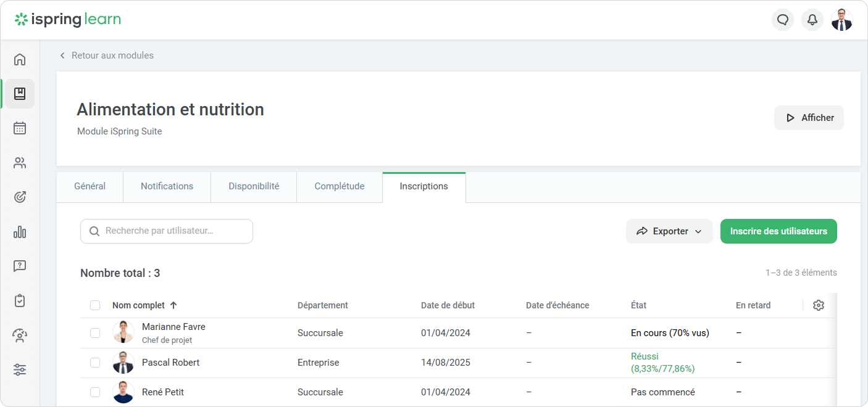Open the Home icon in sidebar
The width and height of the screenshot is (868, 407).
coord(20,59)
